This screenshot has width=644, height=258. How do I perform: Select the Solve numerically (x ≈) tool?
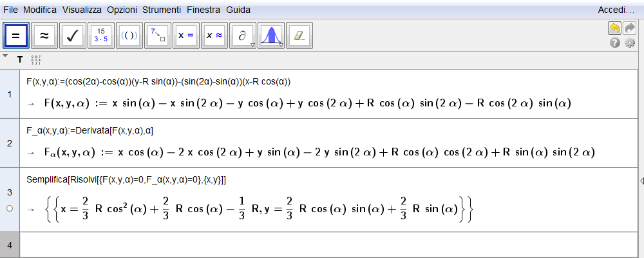click(214, 36)
